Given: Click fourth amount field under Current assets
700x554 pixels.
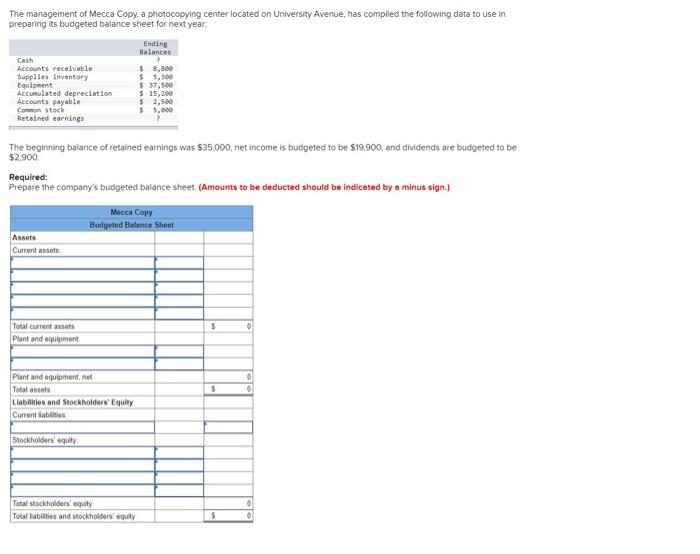Looking at the screenshot, I should tap(179, 300).
